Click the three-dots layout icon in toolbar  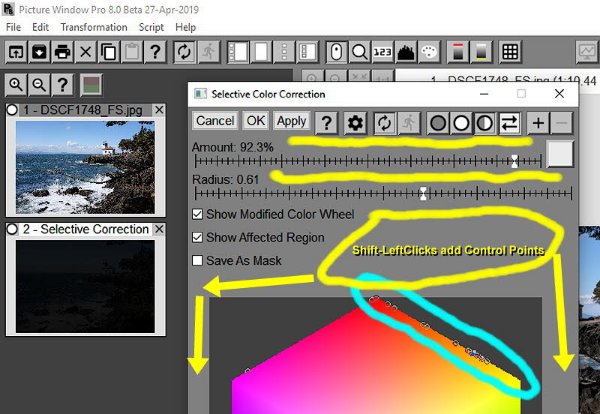click(284, 52)
